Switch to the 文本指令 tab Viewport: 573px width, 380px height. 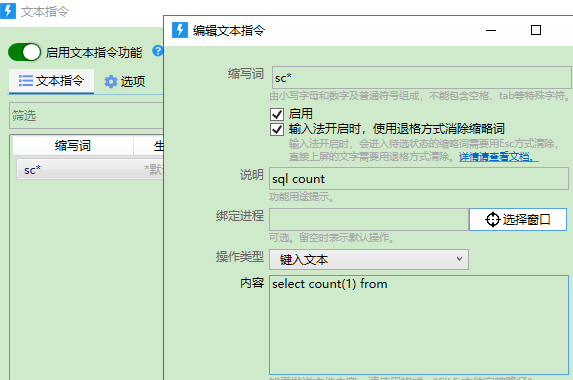coord(52,81)
